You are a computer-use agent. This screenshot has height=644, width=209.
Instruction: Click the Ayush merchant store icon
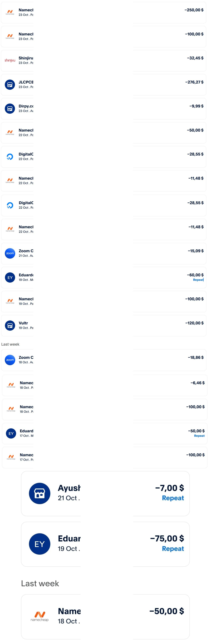pos(39,493)
